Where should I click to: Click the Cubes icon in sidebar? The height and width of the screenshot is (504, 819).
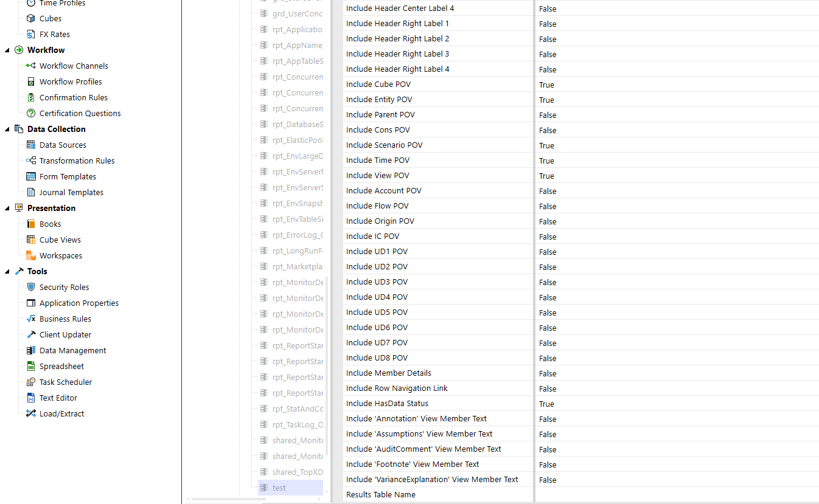click(31, 18)
